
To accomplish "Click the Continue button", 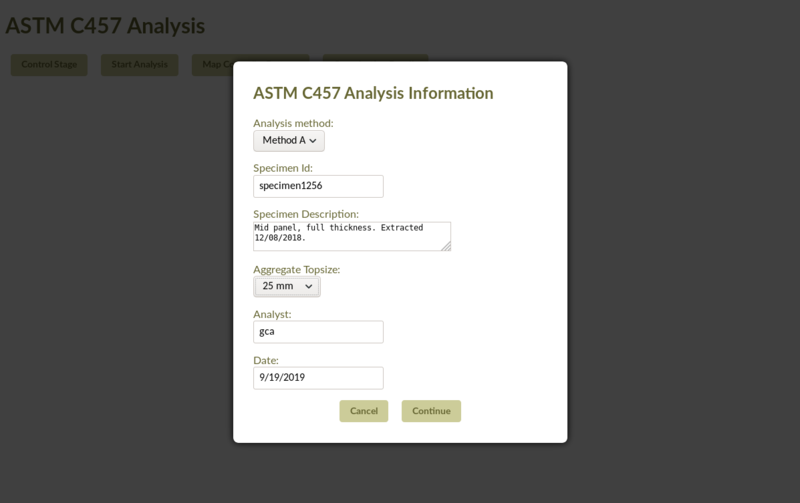I will click(431, 411).
